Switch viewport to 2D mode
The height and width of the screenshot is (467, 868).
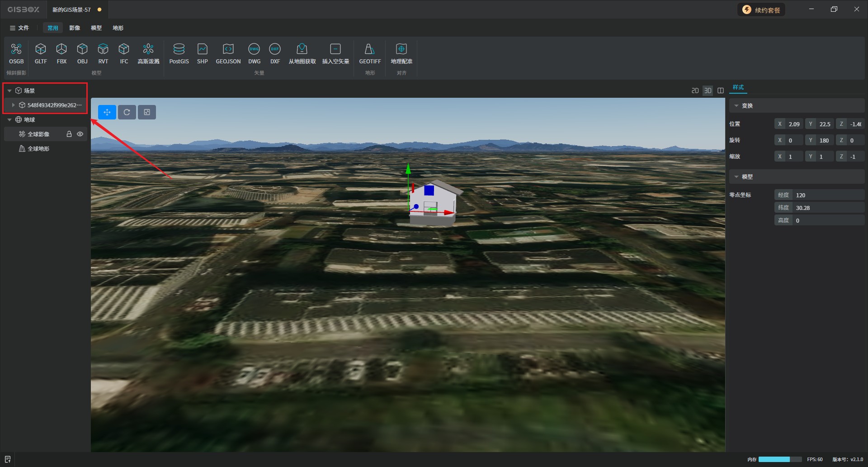coord(695,91)
